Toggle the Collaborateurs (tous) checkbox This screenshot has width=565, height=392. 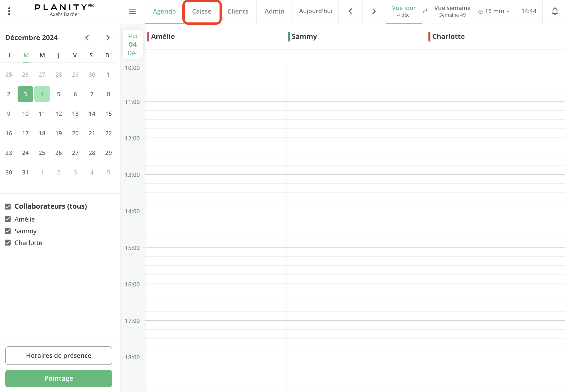(x=8, y=206)
